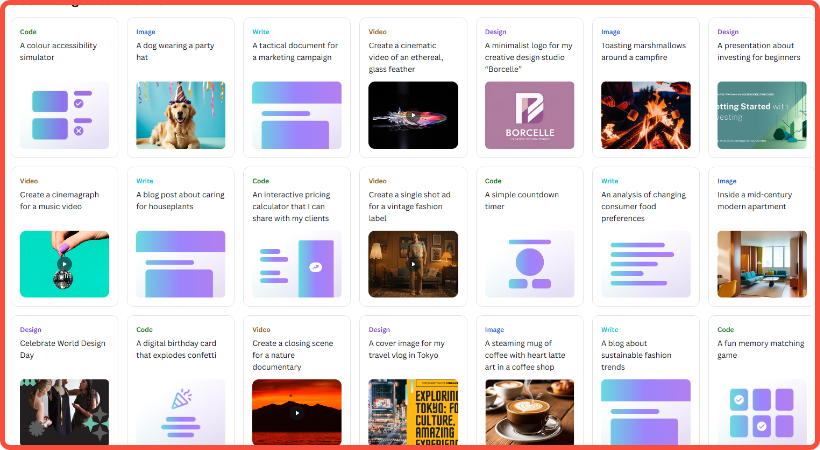Select prompt about digital birthday card exploding confetti

pyautogui.click(x=176, y=349)
